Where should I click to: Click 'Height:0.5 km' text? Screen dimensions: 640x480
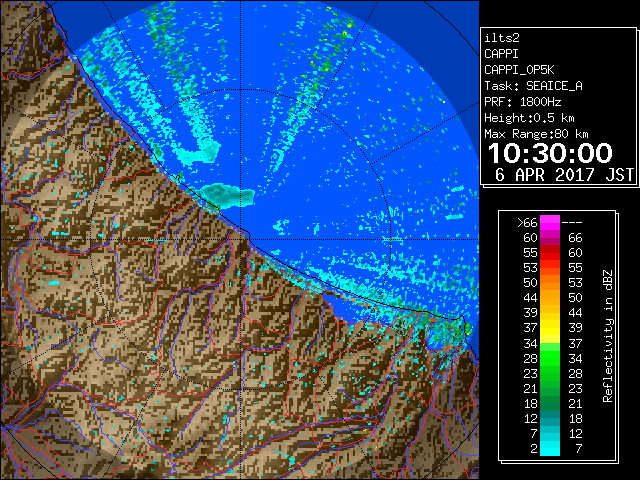(529, 118)
